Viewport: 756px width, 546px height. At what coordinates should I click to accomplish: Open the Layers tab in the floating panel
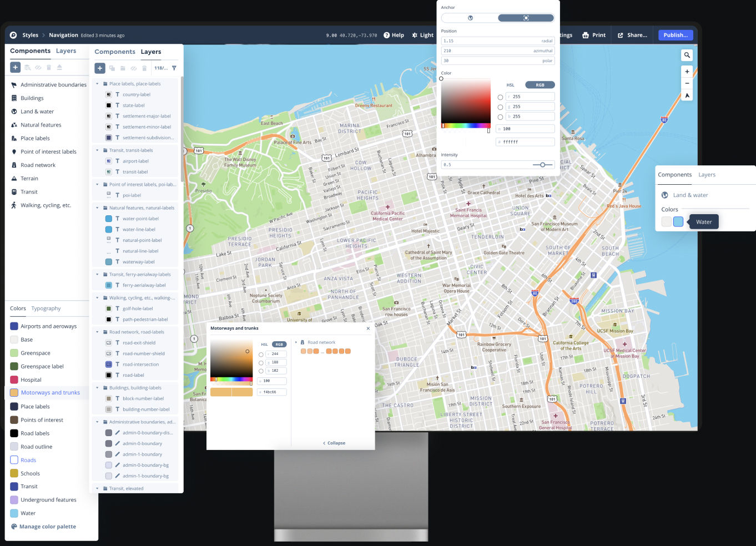pyautogui.click(x=707, y=174)
